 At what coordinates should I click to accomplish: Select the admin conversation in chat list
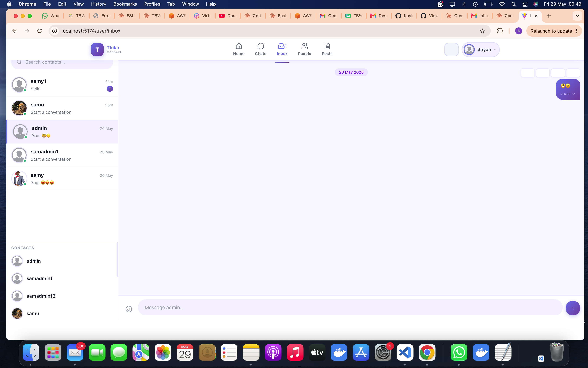tap(62, 132)
